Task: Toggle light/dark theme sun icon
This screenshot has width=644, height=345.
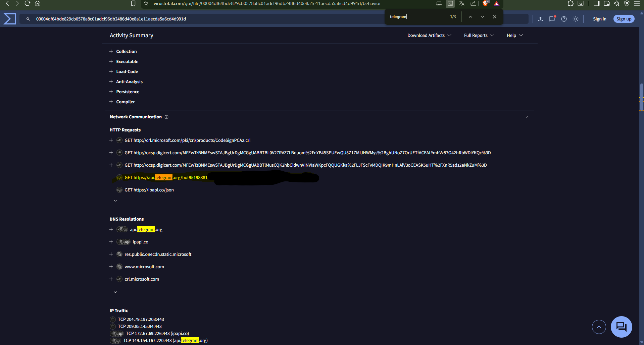Action: (x=576, y=19)
